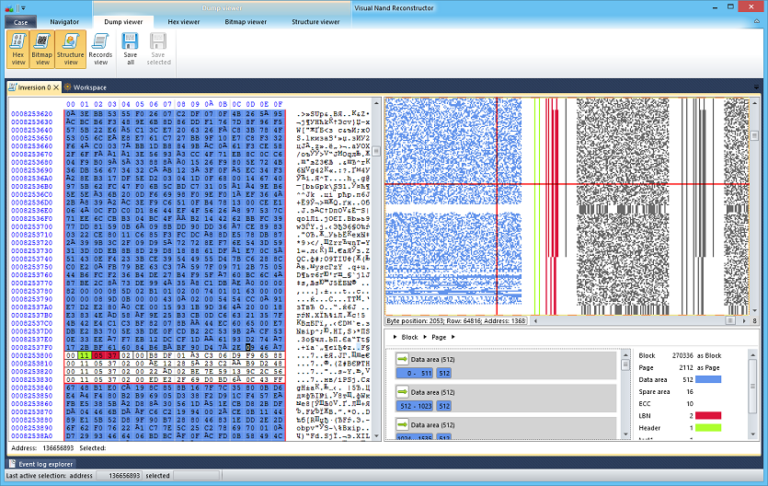
Task: Activate the Inversion 0 document tab
Action: click(34, 87)
